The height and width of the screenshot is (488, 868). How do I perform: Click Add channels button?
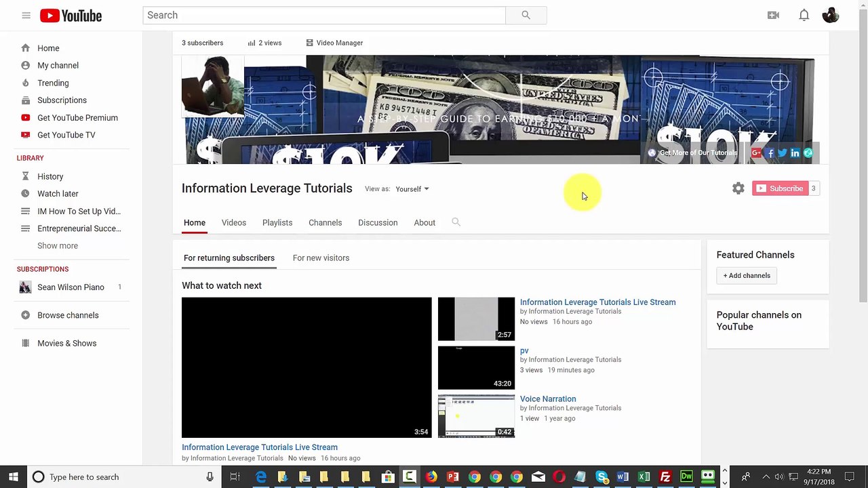pyautogui.click(x=747, y=275)
